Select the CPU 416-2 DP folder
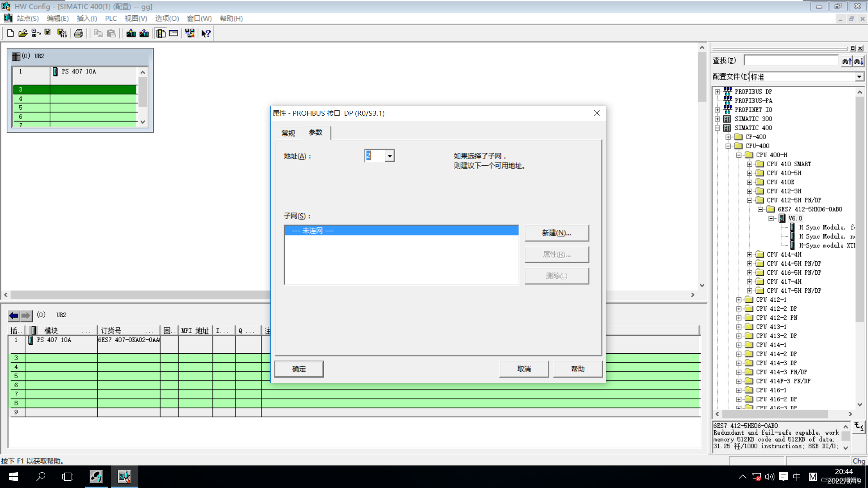Screen dimensions: 868x488 776,399
